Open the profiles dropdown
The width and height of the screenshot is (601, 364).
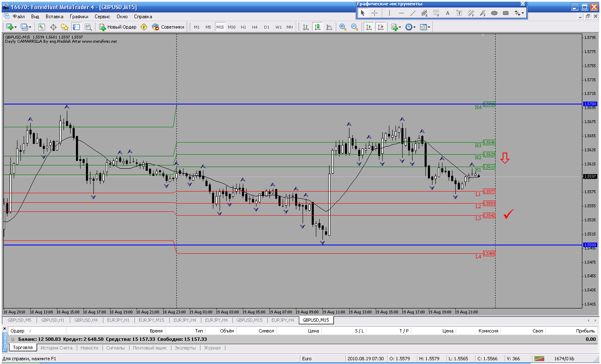tap(26, 27)
